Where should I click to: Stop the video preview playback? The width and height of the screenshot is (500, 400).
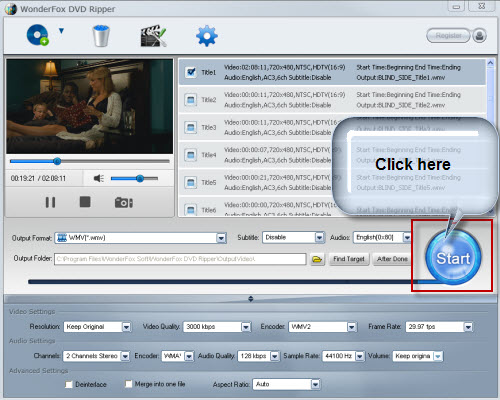point(85,202)
